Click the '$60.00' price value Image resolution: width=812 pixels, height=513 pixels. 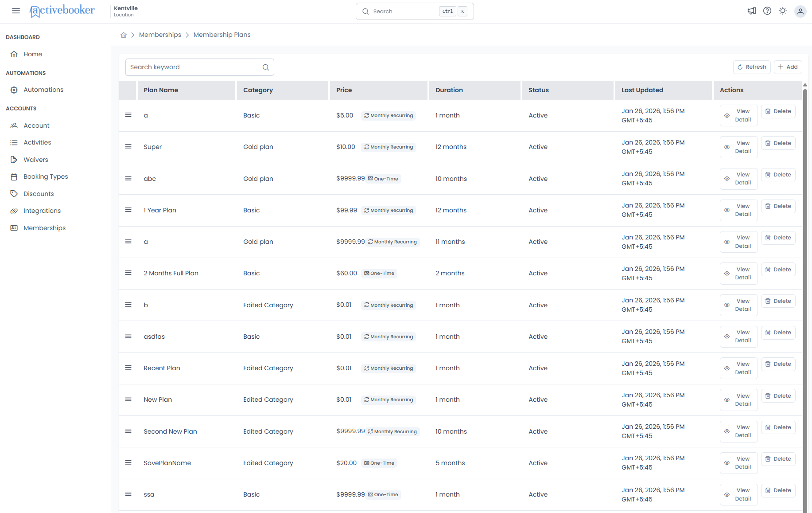click(346, 273)
